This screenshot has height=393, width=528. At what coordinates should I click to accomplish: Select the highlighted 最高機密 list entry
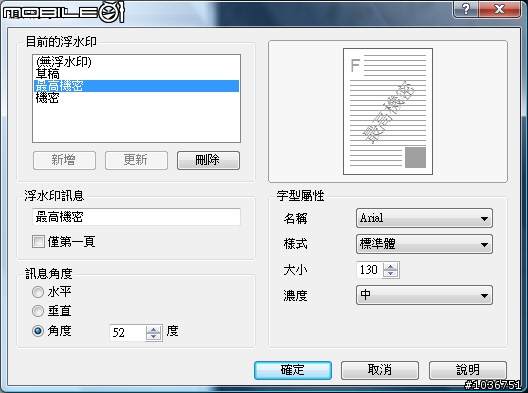tap(136, 86)
